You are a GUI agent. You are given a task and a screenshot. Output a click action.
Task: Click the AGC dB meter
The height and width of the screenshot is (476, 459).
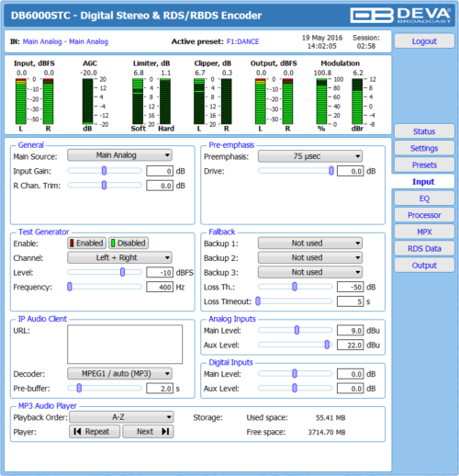coord(87,101)
